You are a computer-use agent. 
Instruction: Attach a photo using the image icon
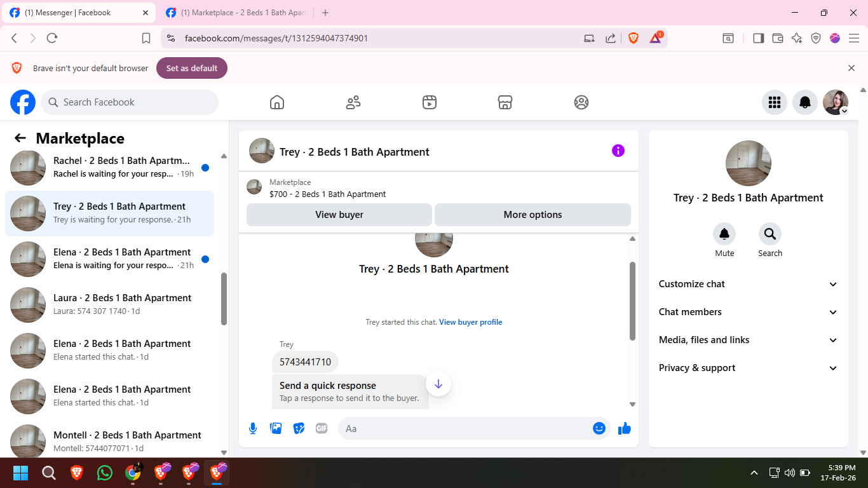coord(276,428)
